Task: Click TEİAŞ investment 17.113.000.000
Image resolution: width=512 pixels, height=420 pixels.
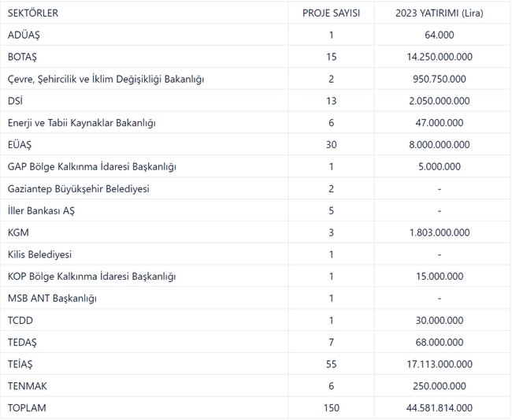Action: (440, 364)
